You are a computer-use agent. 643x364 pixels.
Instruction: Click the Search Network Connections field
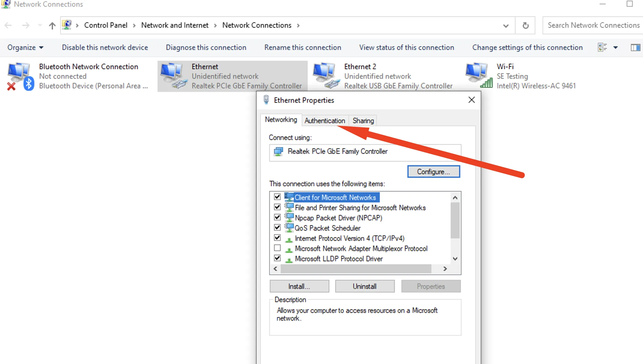593,26
